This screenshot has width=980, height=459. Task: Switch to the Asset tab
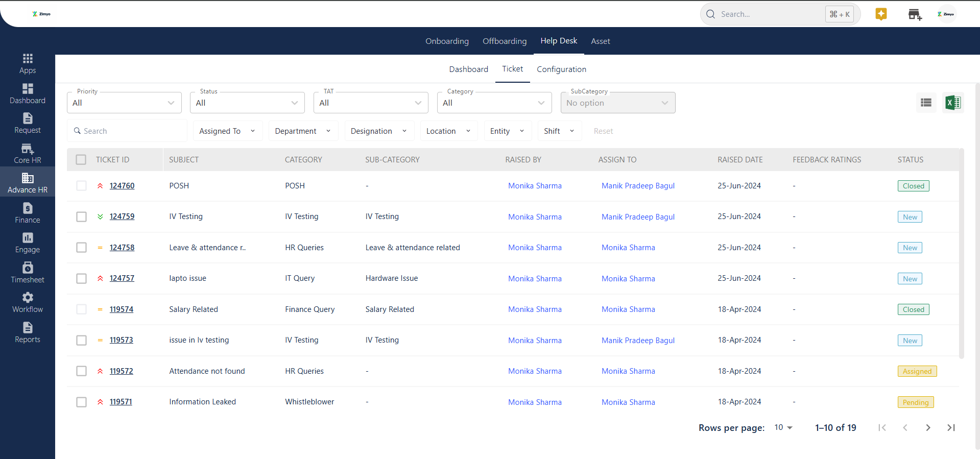point(601,41)
